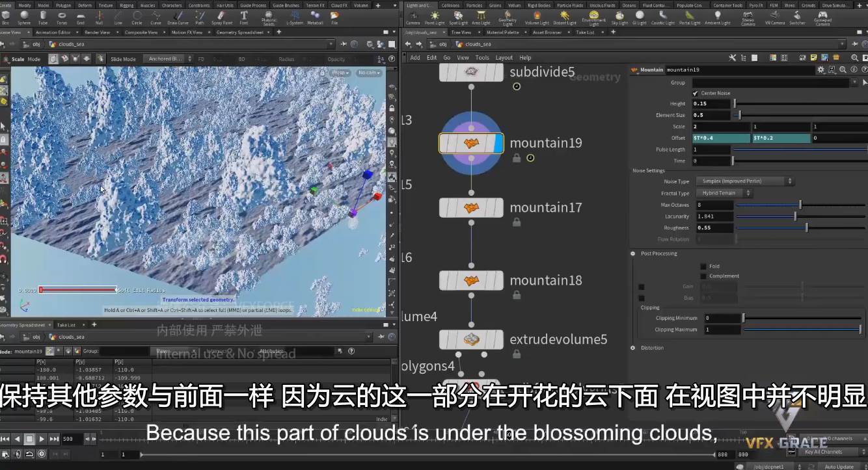Screen dimensions: 868x470
Task: Open the Tree View tab
Action: point(461,32)
